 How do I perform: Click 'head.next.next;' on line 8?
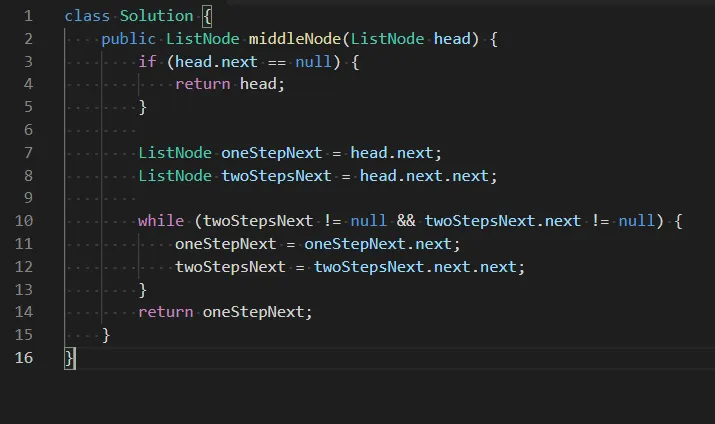coord(429,176)
